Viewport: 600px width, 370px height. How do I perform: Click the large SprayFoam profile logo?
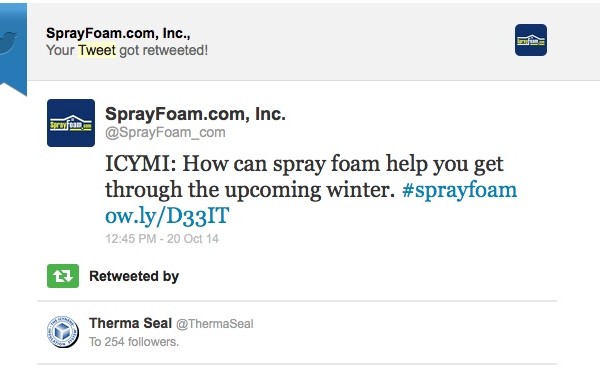click(71, 123)
